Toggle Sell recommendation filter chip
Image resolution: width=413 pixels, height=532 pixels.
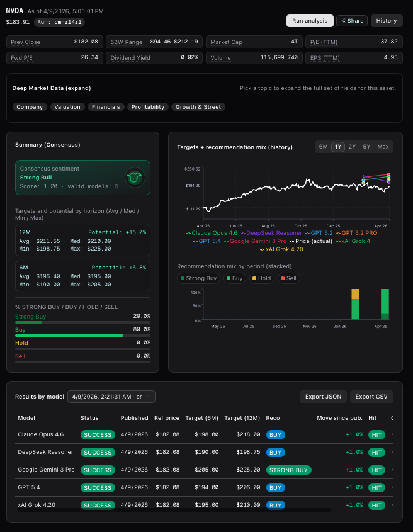[288, 278]
